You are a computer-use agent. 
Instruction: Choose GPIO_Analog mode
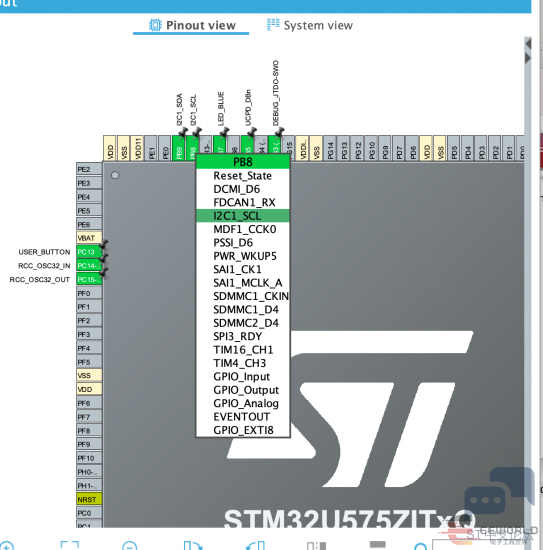coord(243,403)
